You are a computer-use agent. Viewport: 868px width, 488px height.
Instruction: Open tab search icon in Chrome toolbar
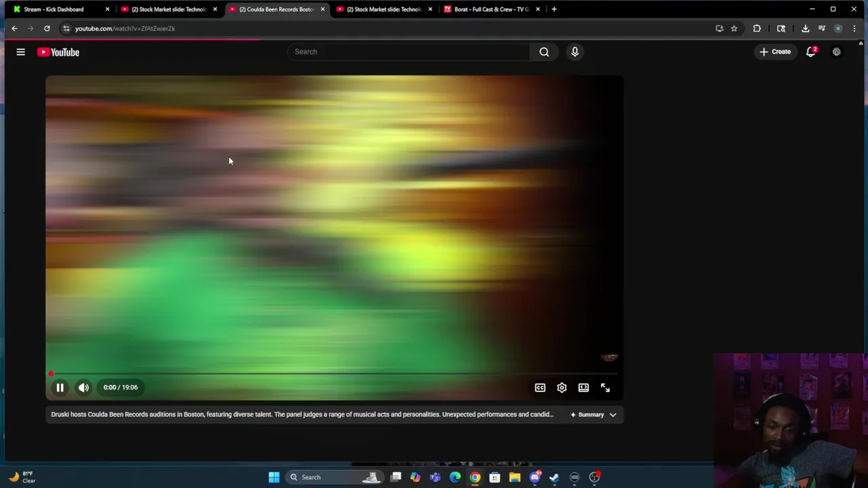[x=781, y=28]
